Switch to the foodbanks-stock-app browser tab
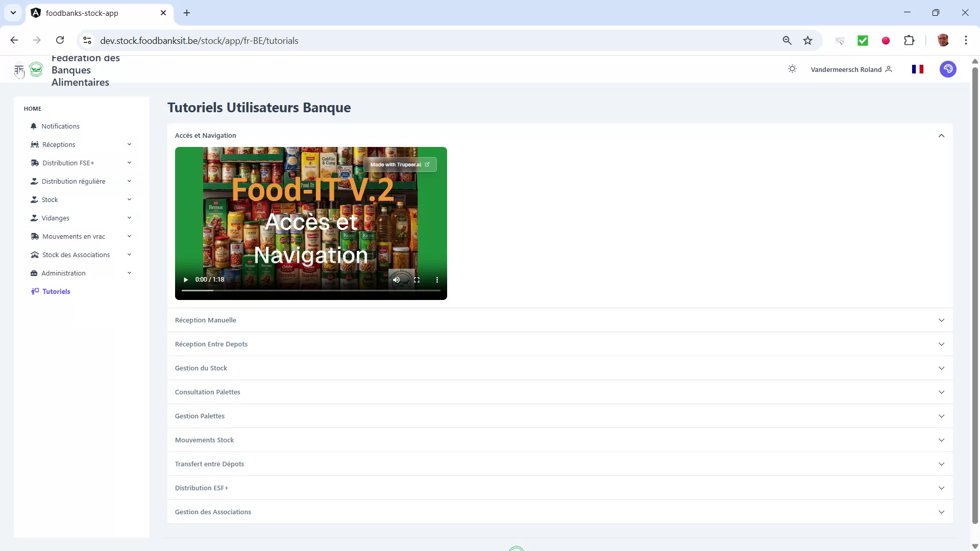Viewport: 980px width, 551px height. tap(82, 13)
